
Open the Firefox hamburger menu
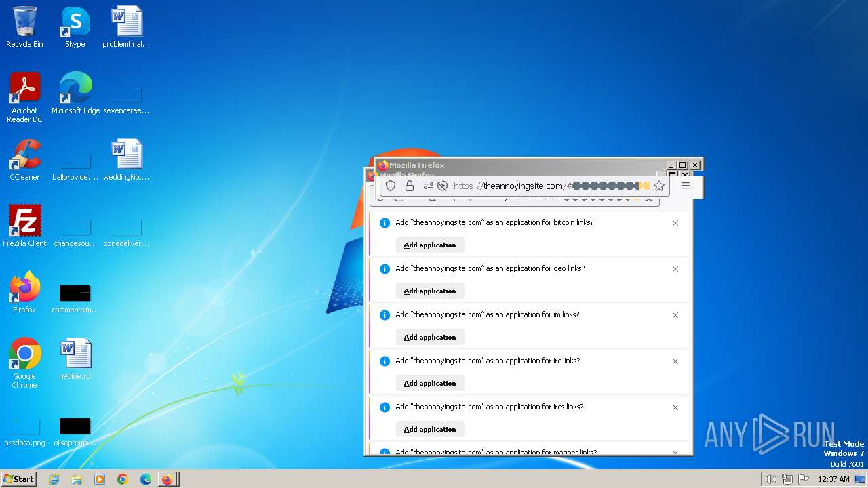pyautogui.click(x=686, y=186)
